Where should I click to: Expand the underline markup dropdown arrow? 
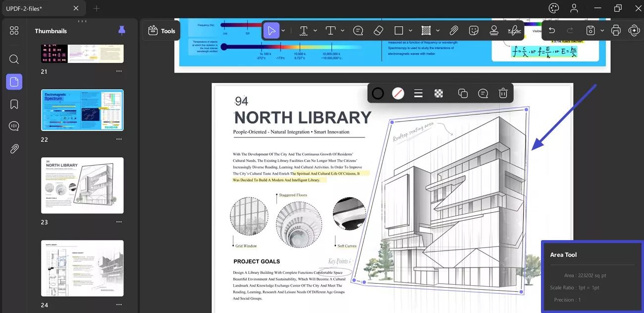pos(315,31)
